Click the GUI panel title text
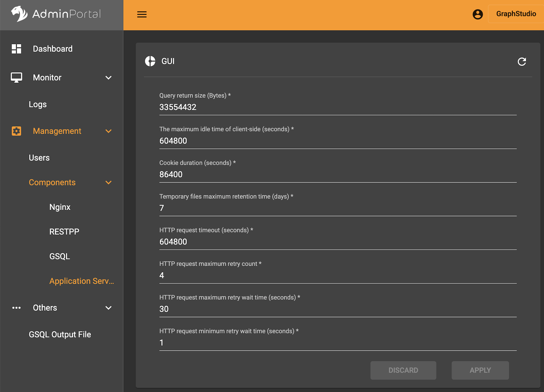 pos(168,61)
